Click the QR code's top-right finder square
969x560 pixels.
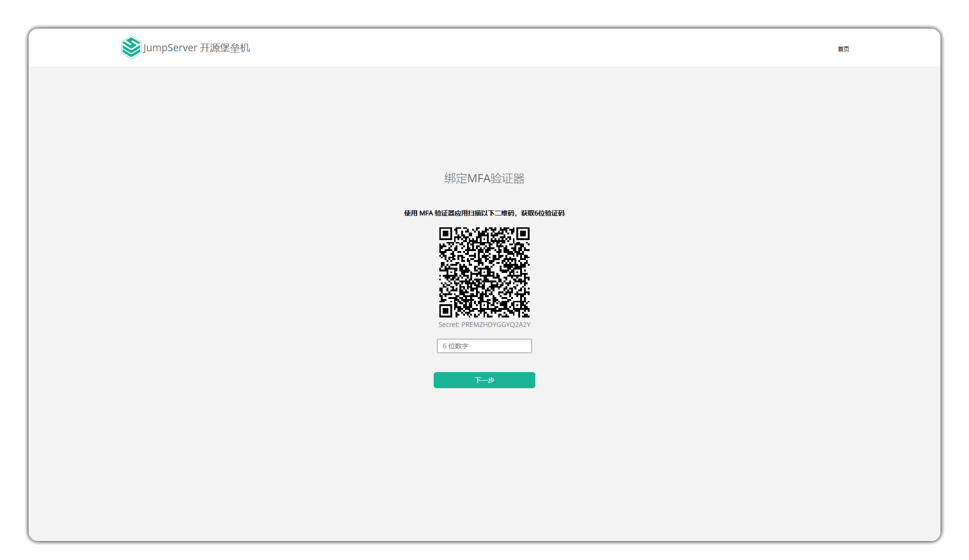click(x=523, y=233)
